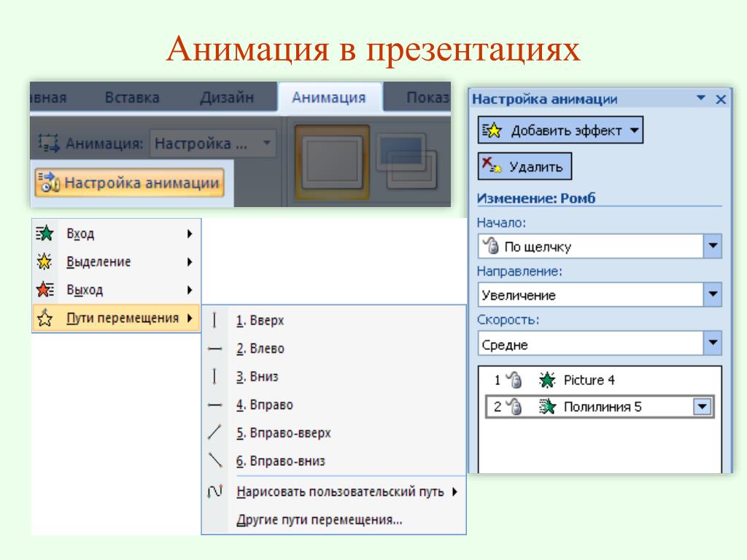Open the Вход effects submenu

coord(116,234)
